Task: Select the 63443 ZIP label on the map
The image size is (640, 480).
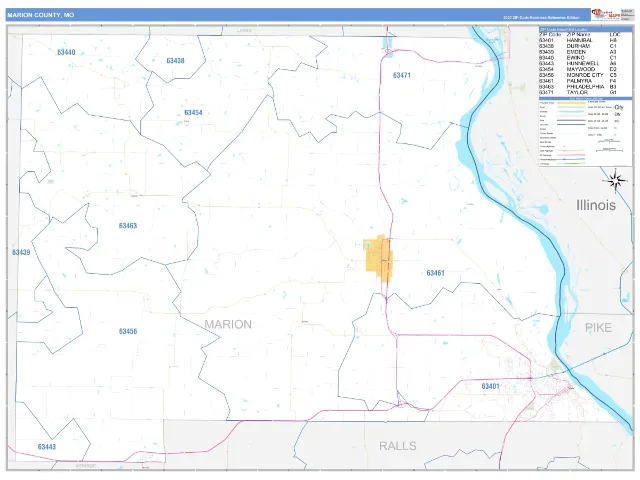Action: (47, 447)
